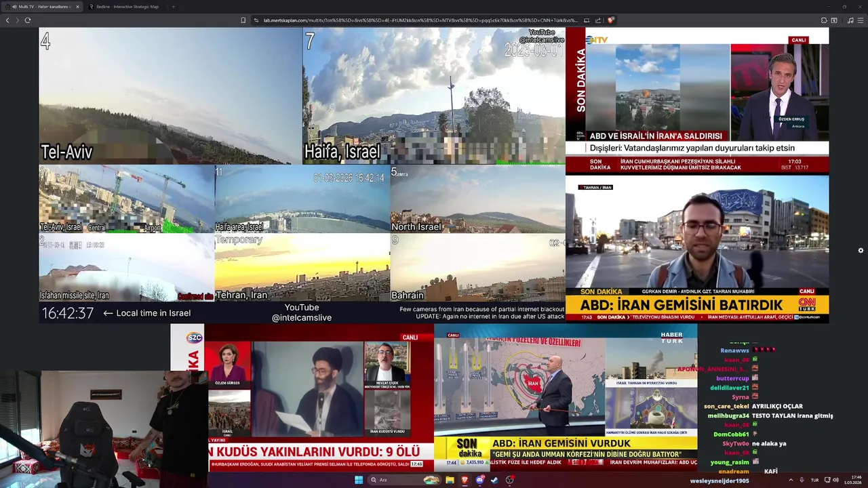The width and height of the screenshot is (868, 488).
Task: Open OBS Studio taskbar icon
Action: pyautogui.click(x=509, y=480)
